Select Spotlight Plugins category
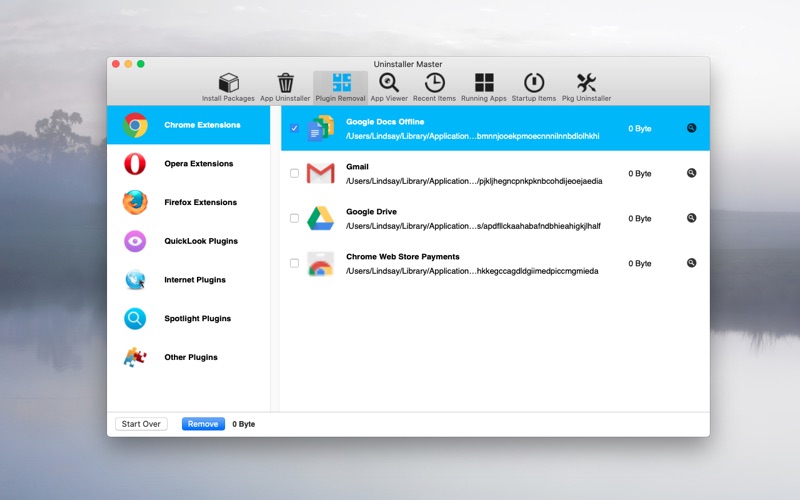This screenshot has width=800, height=500. coord(188,318)
